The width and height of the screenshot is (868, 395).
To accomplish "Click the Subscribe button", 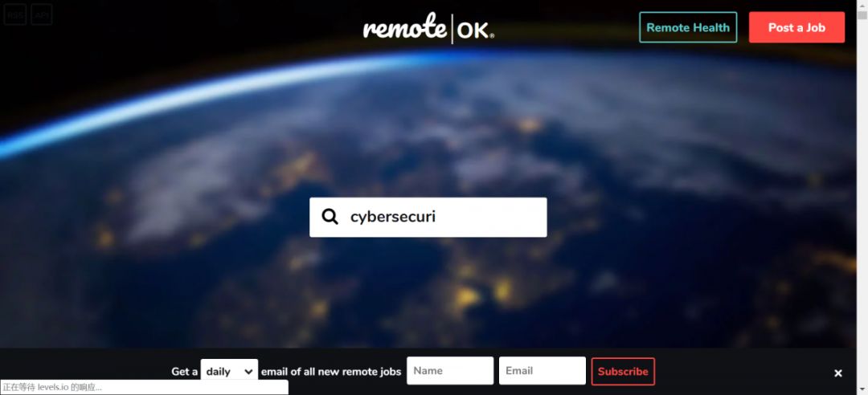I will click(623, 371).
